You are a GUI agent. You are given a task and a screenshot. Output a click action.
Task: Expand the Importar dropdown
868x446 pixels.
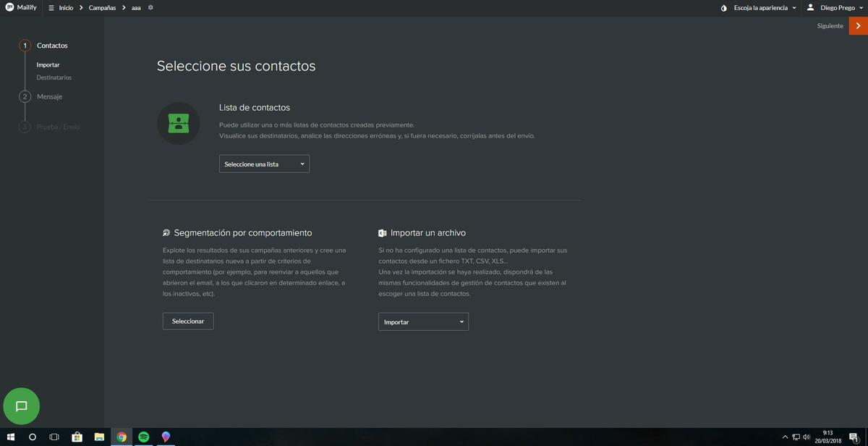coord(422,321)
